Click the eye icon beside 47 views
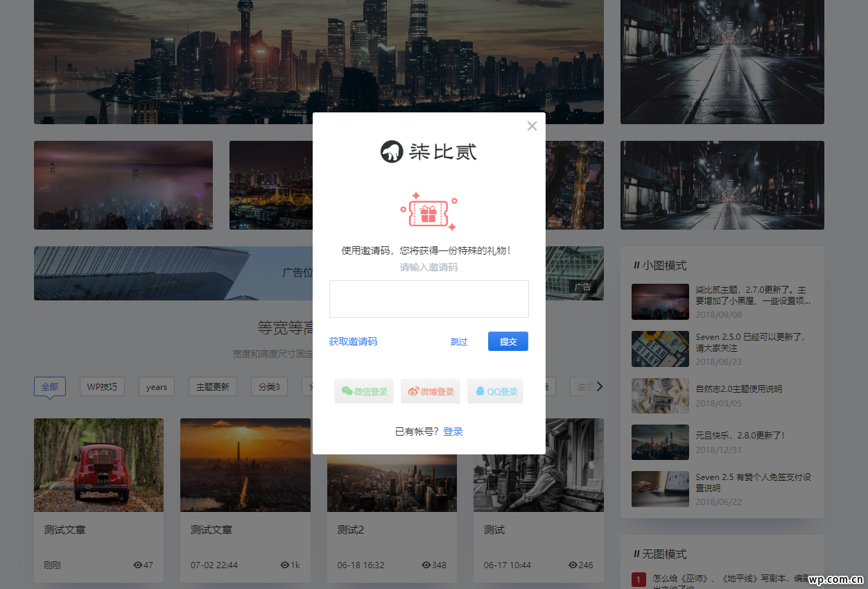The width and height of the screenshot is (868, 589). coord(138,565)
